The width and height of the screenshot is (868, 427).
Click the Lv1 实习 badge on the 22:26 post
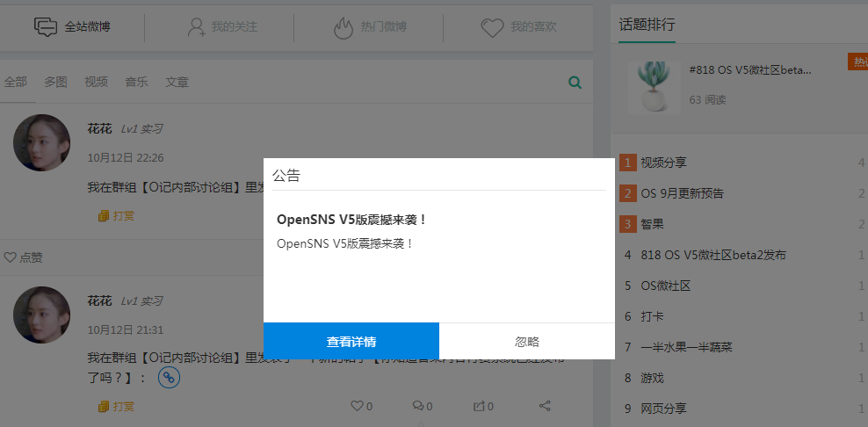[141, 129]
